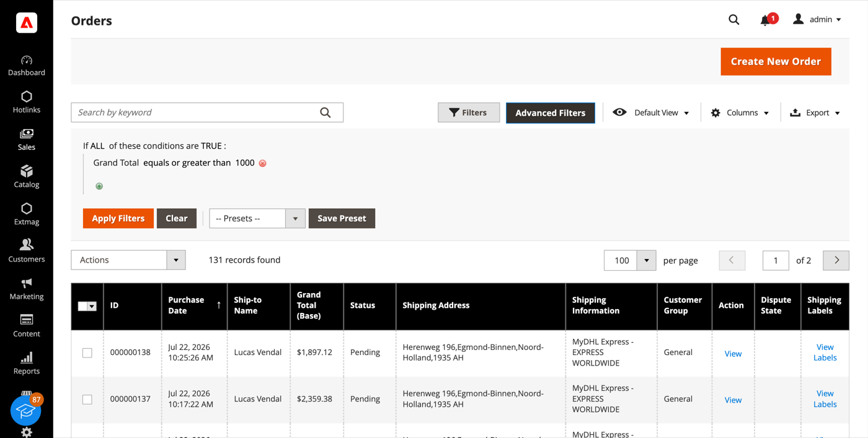Open the Actions dropdown

coord(128,260)
